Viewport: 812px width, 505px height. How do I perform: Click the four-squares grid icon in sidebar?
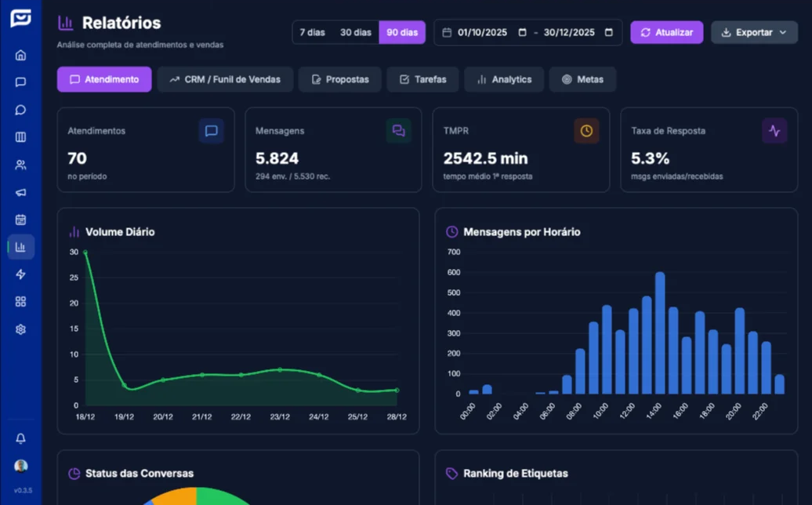[20, 302]
